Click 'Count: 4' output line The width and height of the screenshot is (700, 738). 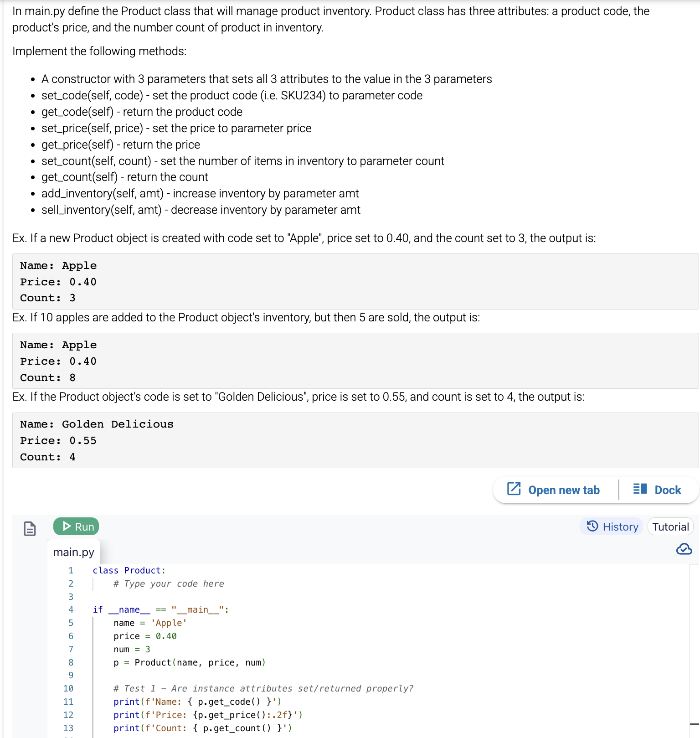click(48, 457)
